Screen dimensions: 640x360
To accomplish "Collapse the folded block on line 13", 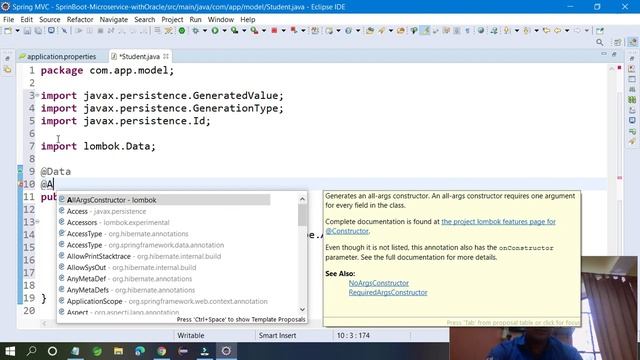I will point(37,222).
